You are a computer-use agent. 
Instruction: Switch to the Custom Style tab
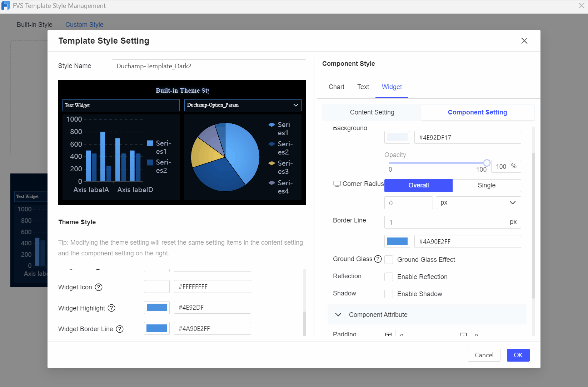[x=84, y=25]
